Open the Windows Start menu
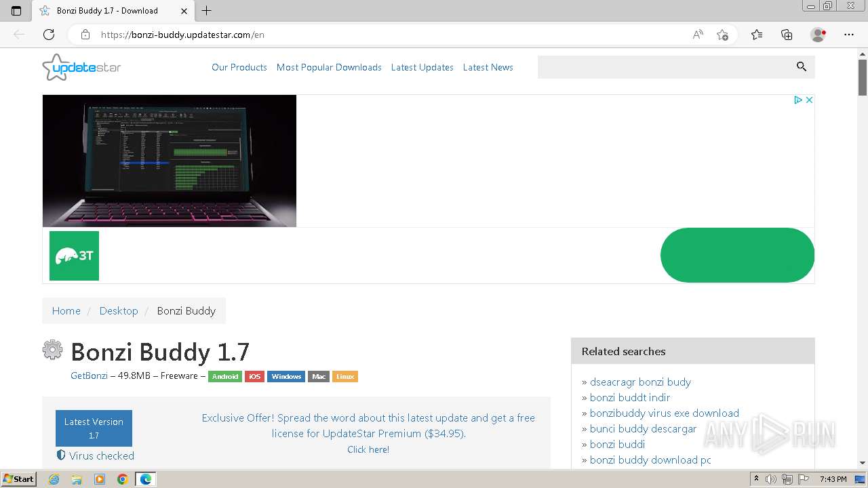The width and height of the screenshot is (868, 488). [19, 479]
